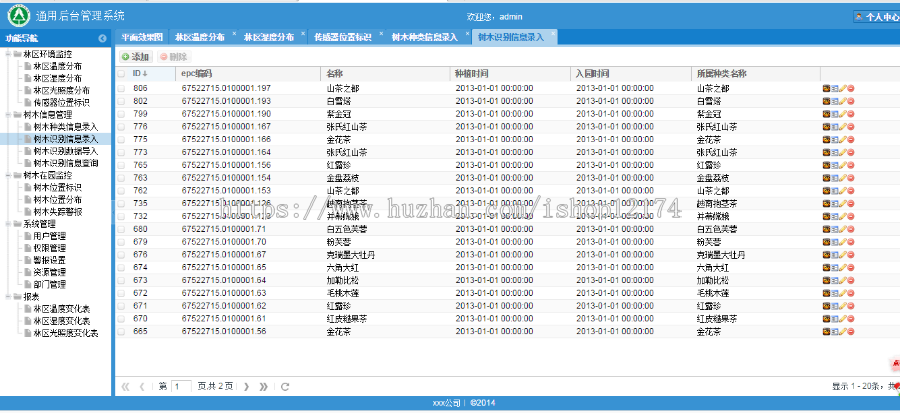This screenshot has height=413, width=900.
Task: Switch to the 平面效果图 tab
Action: coord(142,37)
